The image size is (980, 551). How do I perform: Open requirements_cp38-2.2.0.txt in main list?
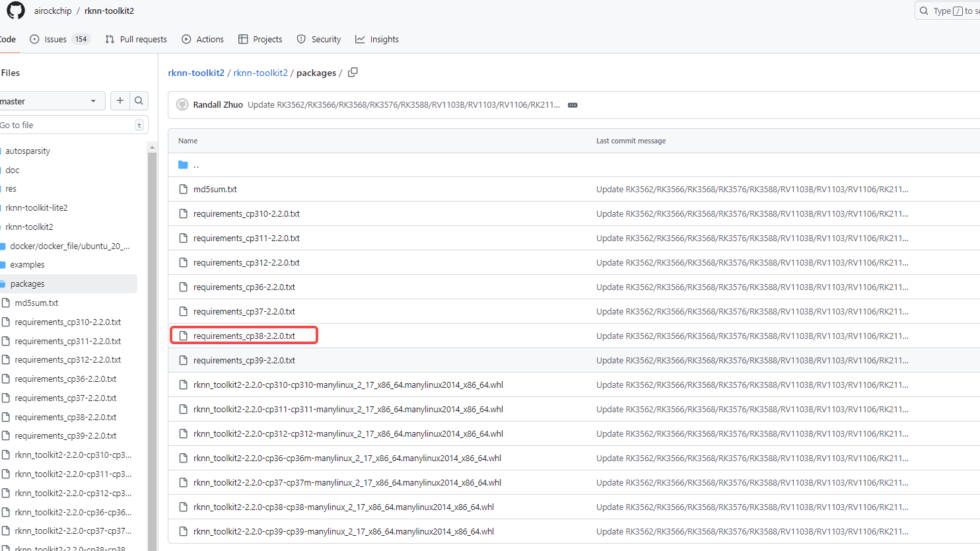click(x=244, y=336)
